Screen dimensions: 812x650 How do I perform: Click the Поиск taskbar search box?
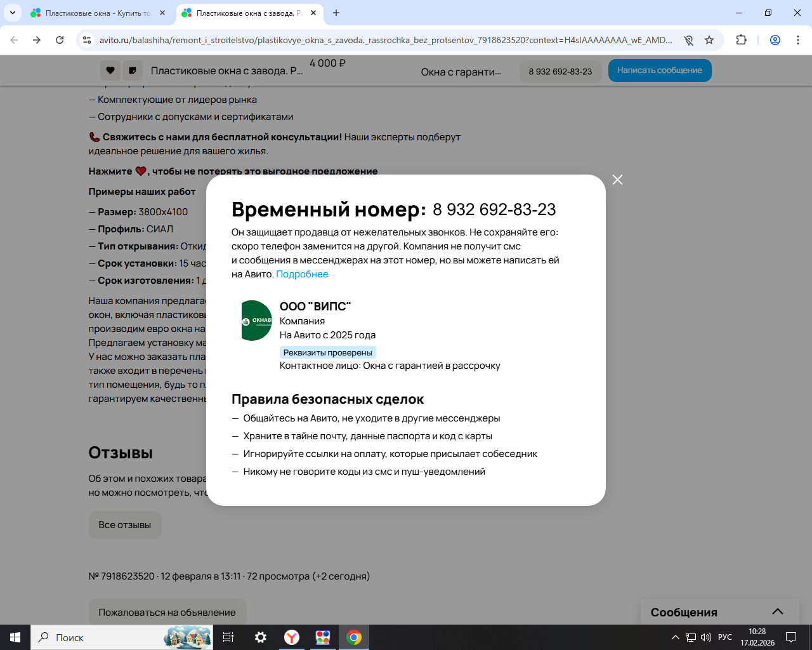point(122,637)
